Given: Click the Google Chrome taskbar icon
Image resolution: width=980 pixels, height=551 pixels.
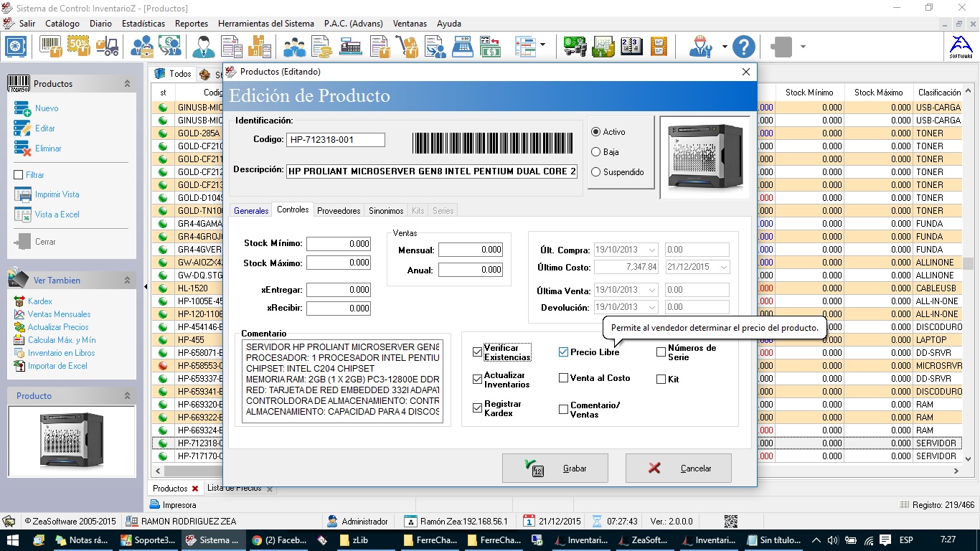Looking at the screenshot, I should click(257, 540).
